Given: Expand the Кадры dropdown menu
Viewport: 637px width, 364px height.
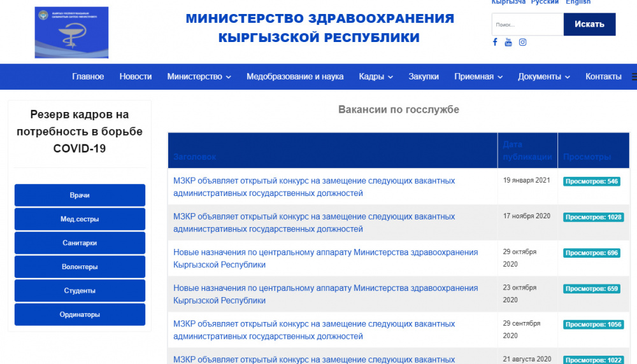Looking at the screenshot, I should click(x=376, y=77).
